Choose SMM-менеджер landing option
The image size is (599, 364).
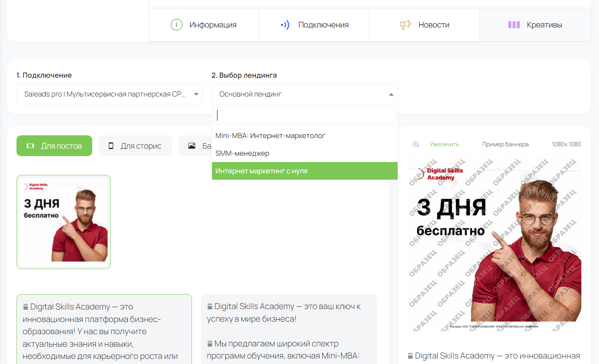305,153
